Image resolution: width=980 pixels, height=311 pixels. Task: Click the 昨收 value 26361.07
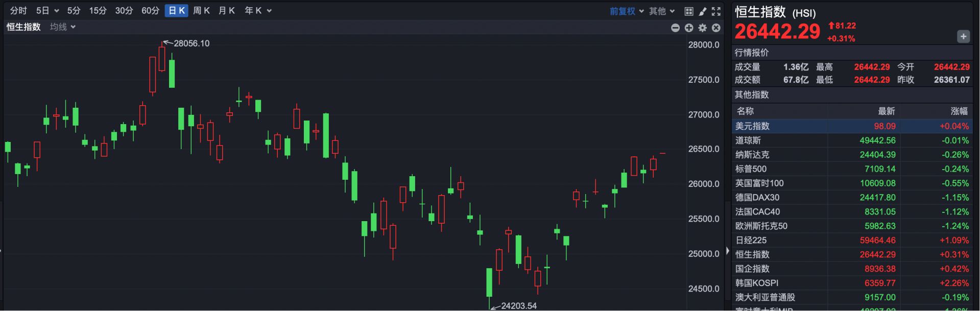pyautogui.click(x=951, y=80)
